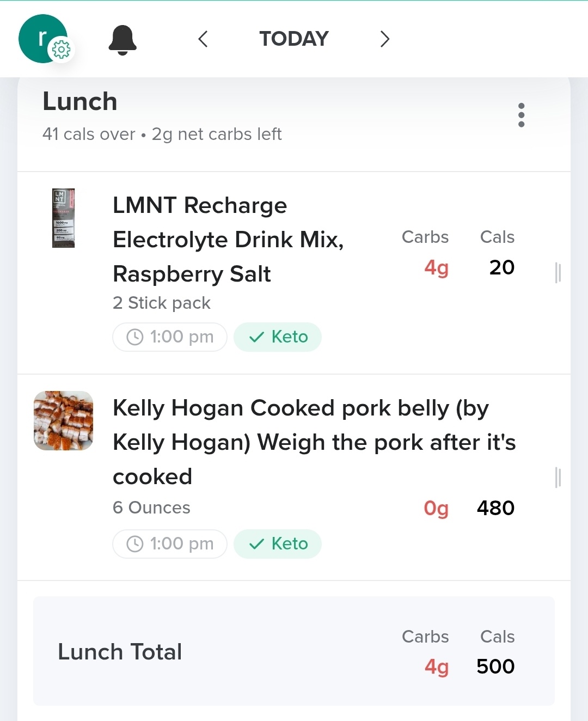Change 1:00 pm time on LMNT entry
The image size is (588, 721).
[170, 337]
